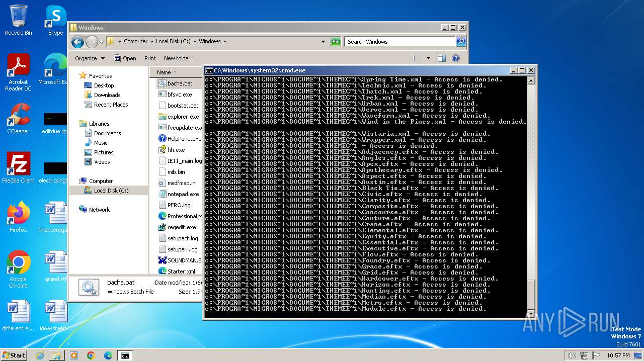
Task: Click the taskbar clock showing 10:57 PM
Action: coord(618,355)
